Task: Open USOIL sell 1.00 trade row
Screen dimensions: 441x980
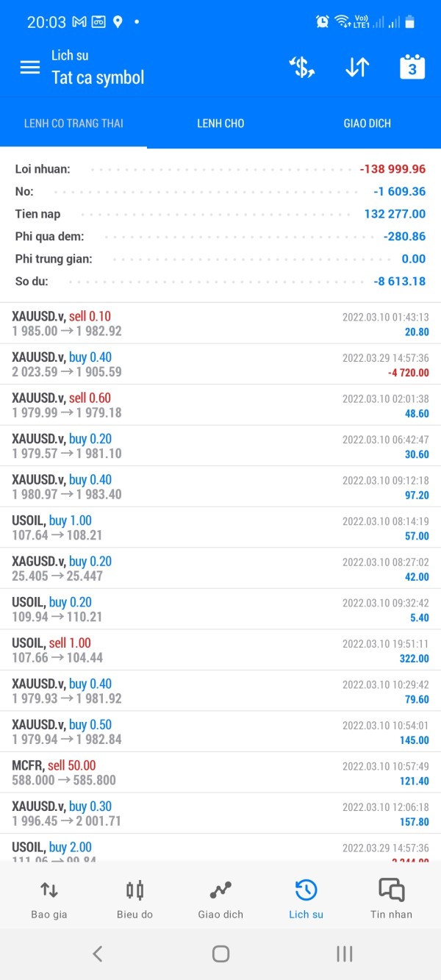Action: [220, 650]
